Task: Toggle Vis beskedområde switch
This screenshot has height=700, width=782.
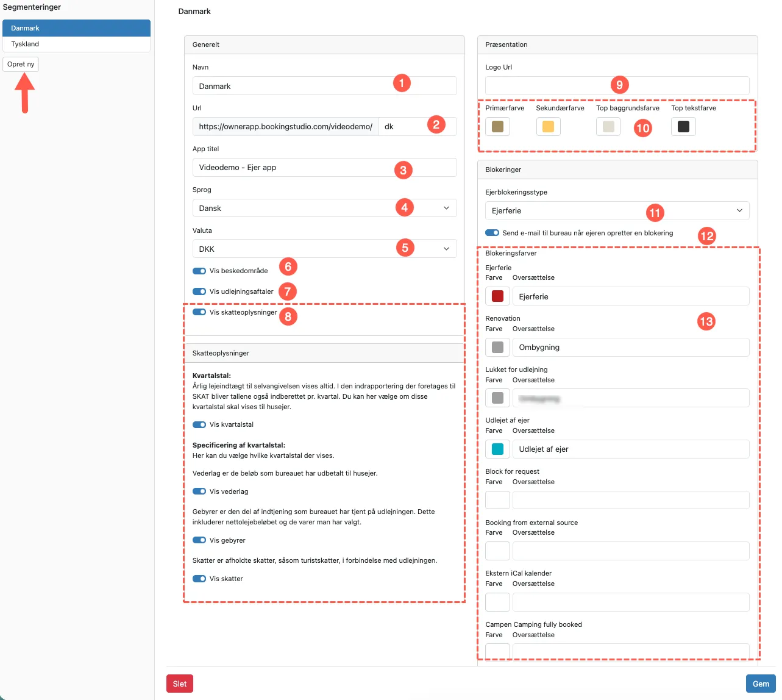Action: (199, 271)
